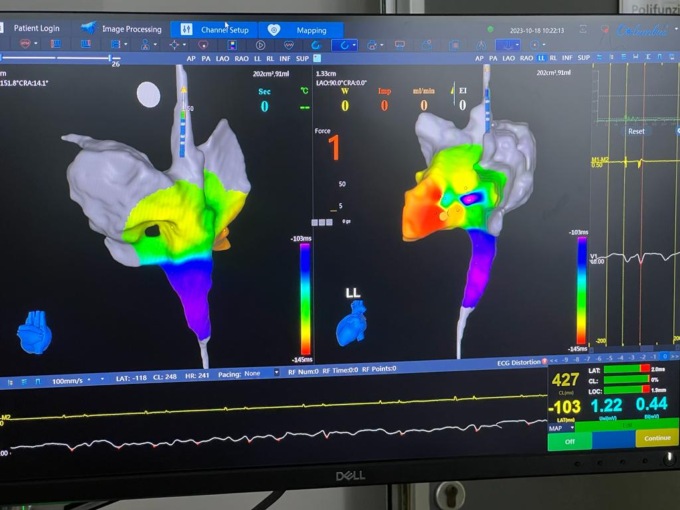Toggle the RL view in right map panel
Screen dimensions: 680x510
click(553, 58)
